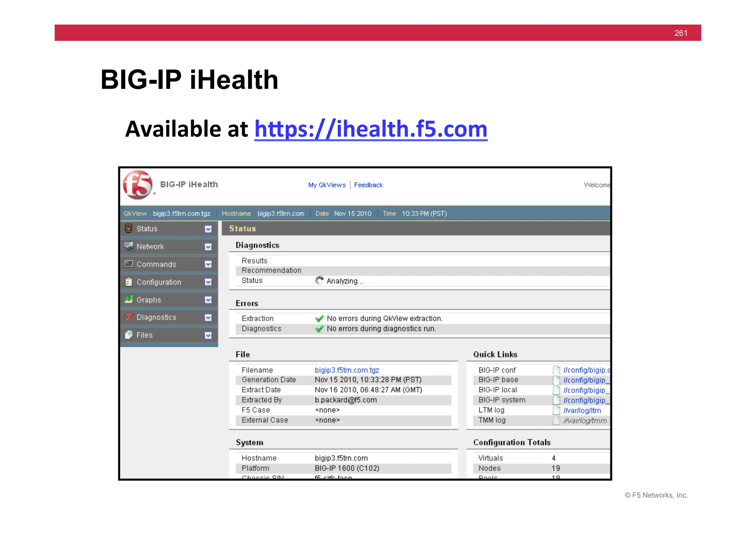Click the BIG-IP 1600 (C102) platform value
756x534 pixels.
tap(347, 468)
